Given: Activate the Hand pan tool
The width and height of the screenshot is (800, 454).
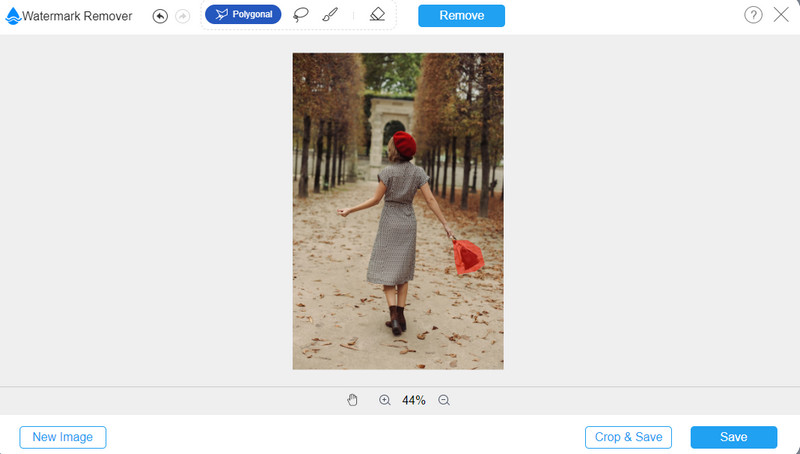Looking at the screenshot, I should (x=352, y=400).
